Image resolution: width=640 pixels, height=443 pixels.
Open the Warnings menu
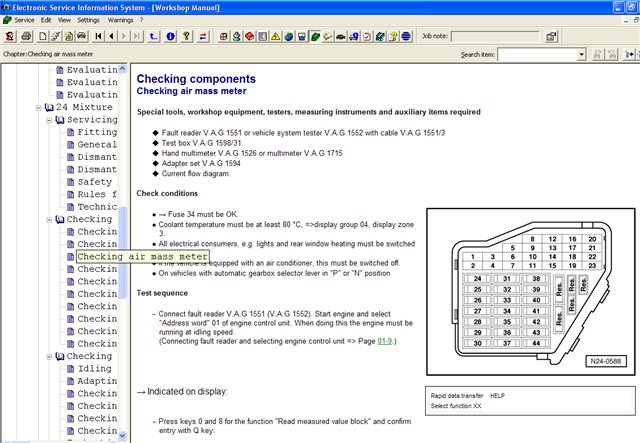coord(120,20)
